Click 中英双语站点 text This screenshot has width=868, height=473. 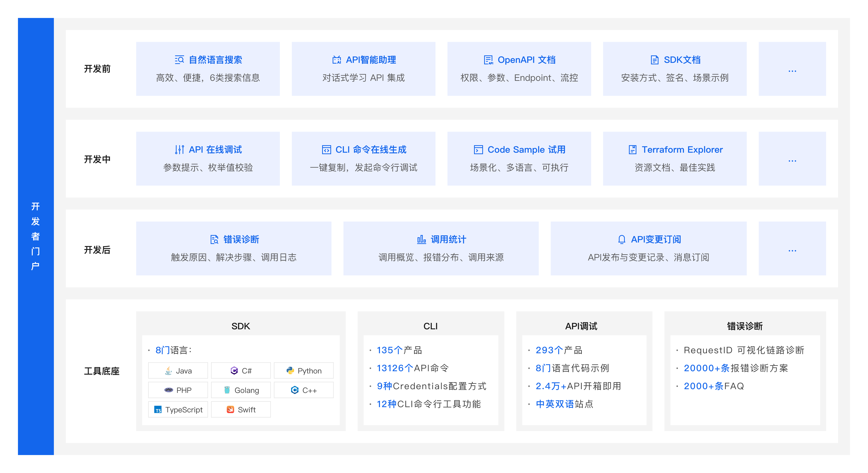click(564, 404)
